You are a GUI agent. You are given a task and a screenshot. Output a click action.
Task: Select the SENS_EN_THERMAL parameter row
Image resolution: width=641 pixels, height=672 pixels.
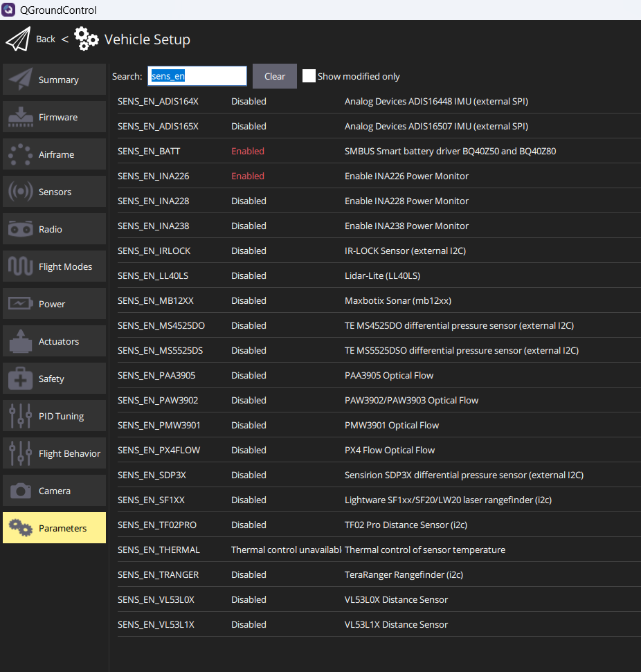pyautogui.click(x=159, y=550)
